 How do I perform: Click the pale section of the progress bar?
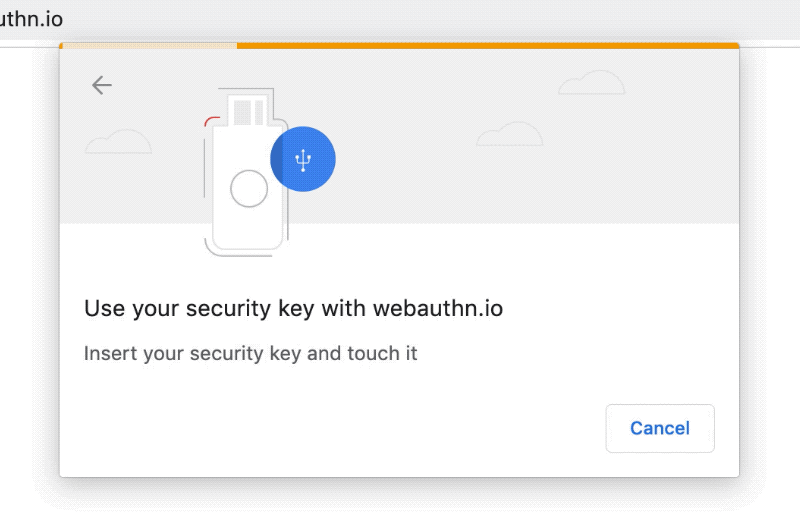pyautogui.click(x=148, y=46)
